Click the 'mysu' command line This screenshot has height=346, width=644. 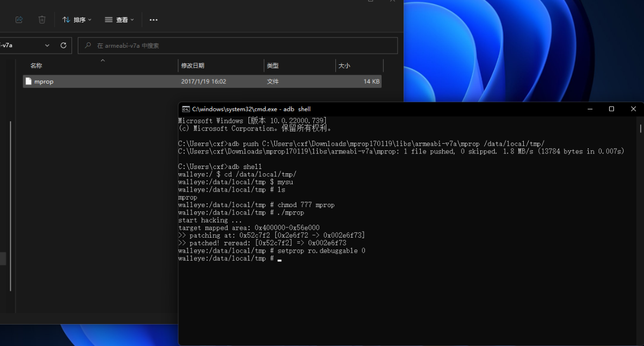point(236,182)
